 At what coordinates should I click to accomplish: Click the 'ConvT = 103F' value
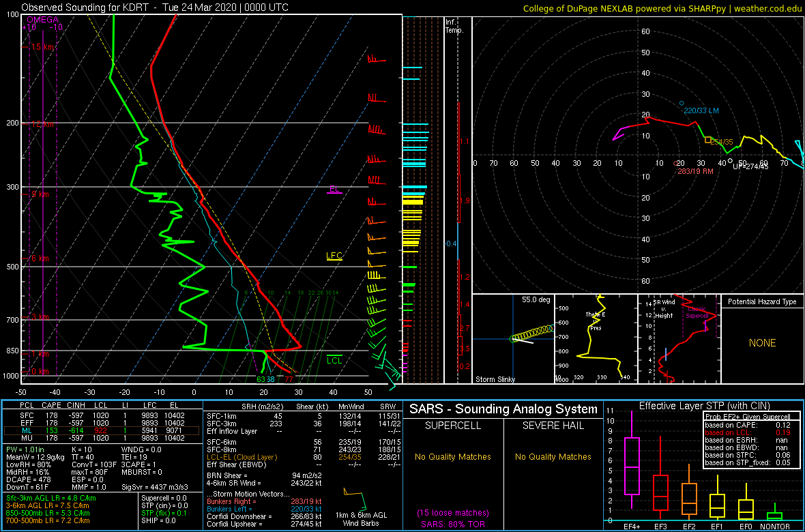[x=93, y=464]
